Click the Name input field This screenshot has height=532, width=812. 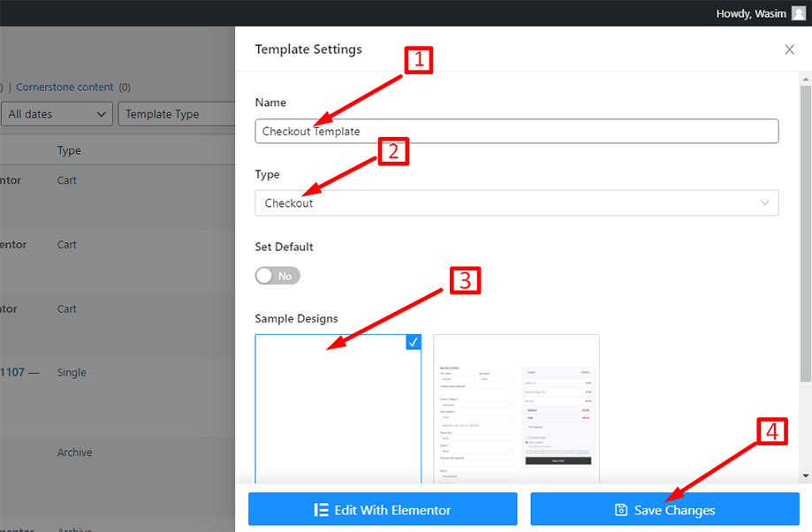tap(516, 131)
